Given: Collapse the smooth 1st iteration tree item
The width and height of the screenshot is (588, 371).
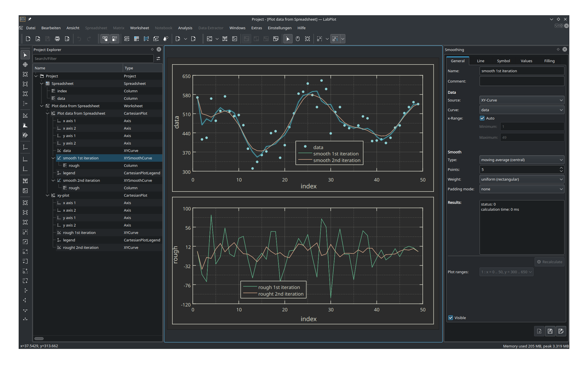Looking at the screenshot, I should [53, 158].
